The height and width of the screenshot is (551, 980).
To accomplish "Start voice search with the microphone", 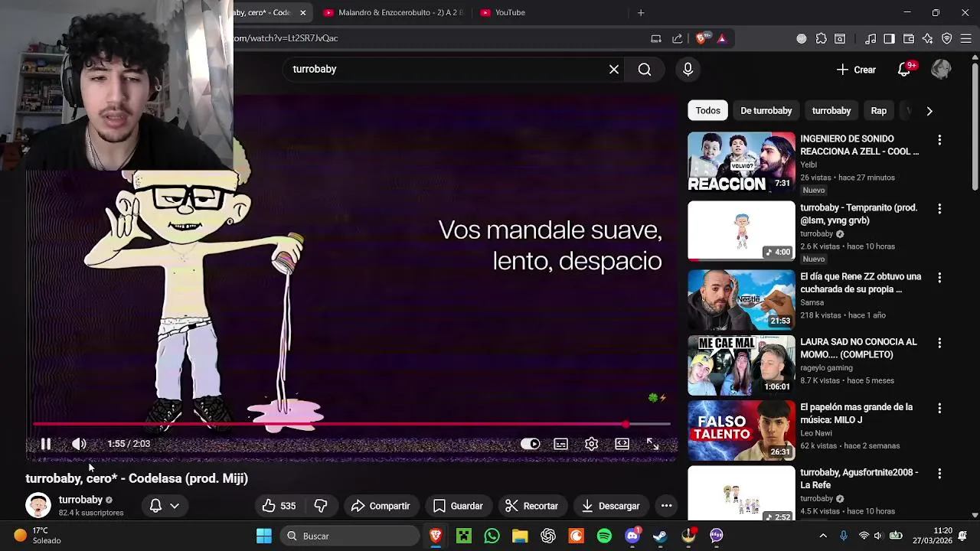I will [x=688, y=70].
